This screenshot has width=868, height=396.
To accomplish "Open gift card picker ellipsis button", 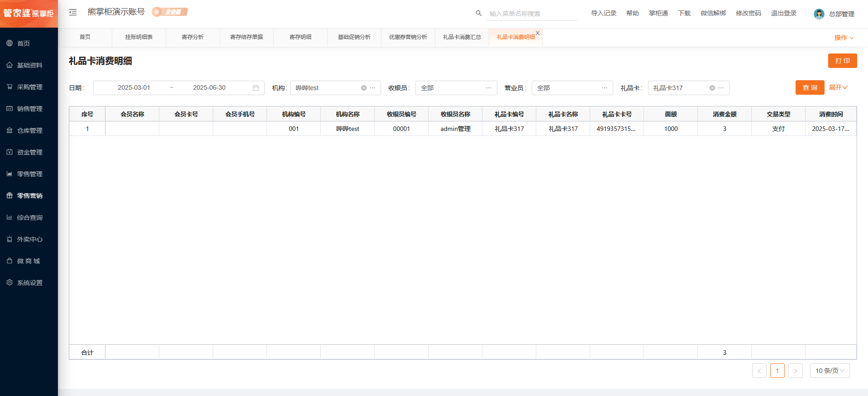I will click(x=721, y=88).
